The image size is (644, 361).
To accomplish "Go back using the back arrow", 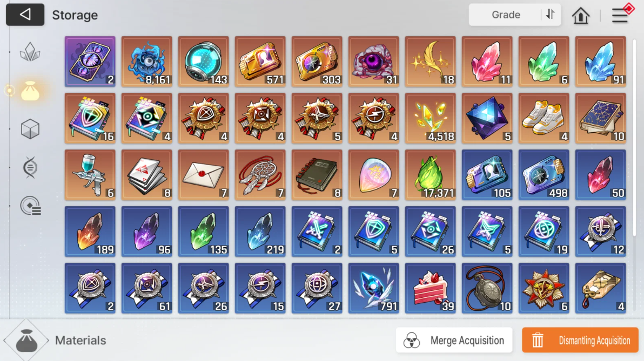I will [x=25, y=15].
